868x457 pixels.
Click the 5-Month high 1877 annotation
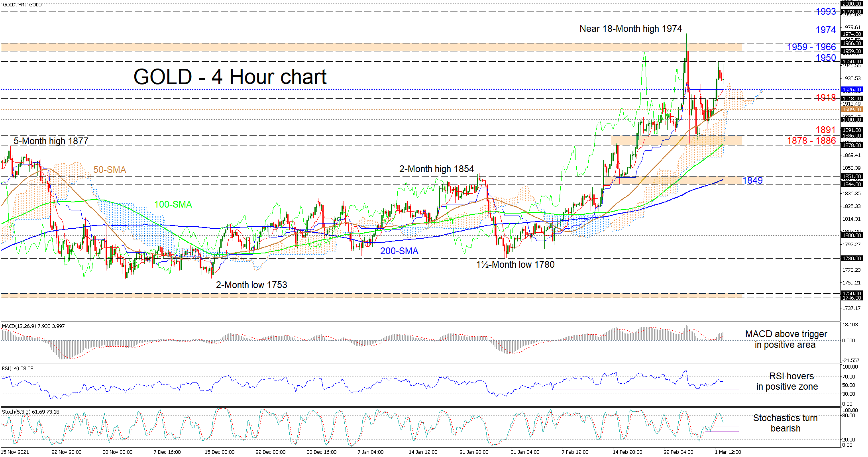click(51, 141)
